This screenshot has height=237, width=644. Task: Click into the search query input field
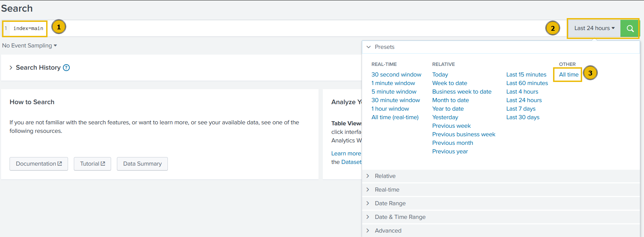coord(273,28)
